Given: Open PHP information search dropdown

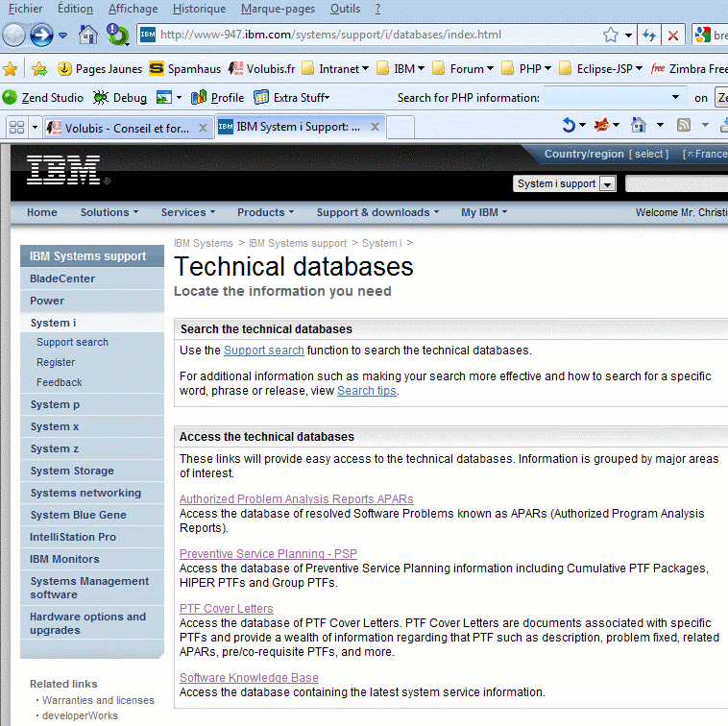Looking at the screenshot, I should click(x=675, y=98).
